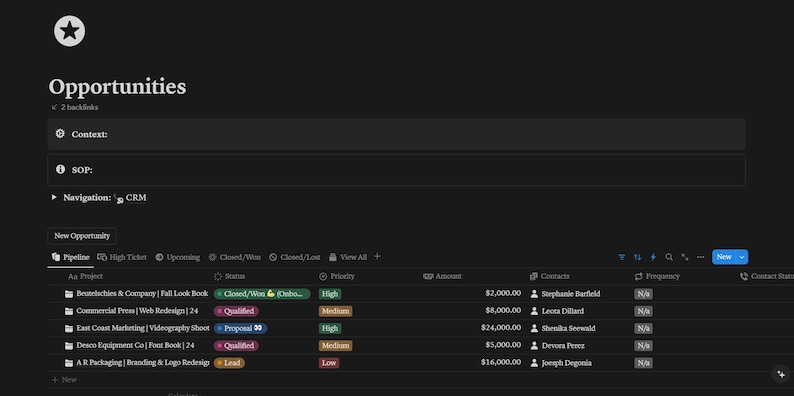
Task: Open contact Stephanie Barfield
Action: [x=565, y=294]
